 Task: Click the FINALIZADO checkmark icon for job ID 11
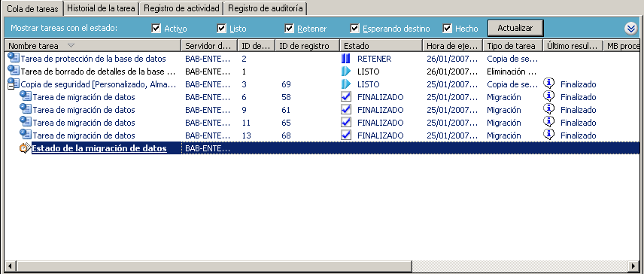click(346, 123)
